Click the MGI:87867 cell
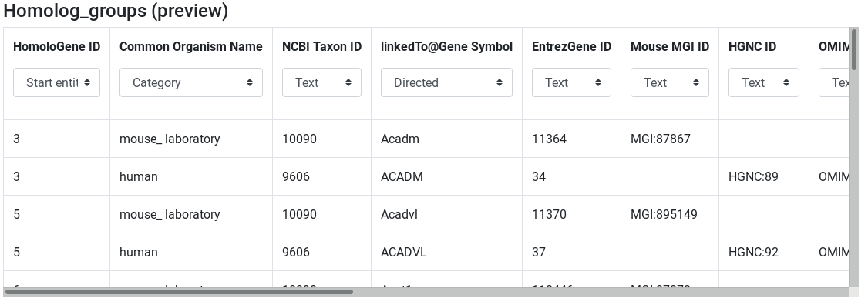 click(x=670, y=139)
